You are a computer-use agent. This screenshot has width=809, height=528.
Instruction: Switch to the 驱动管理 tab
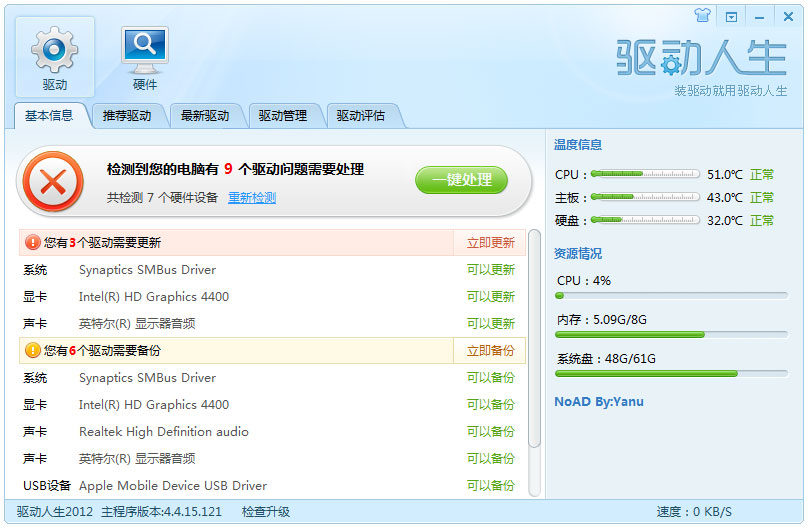[x=283, y=116]
